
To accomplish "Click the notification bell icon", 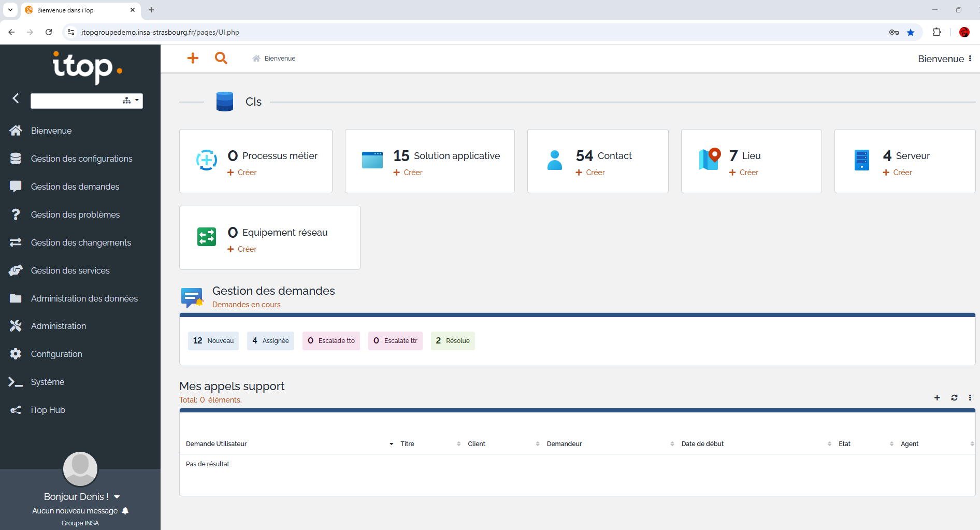I will pyautogui.click(x=125, y=511).
